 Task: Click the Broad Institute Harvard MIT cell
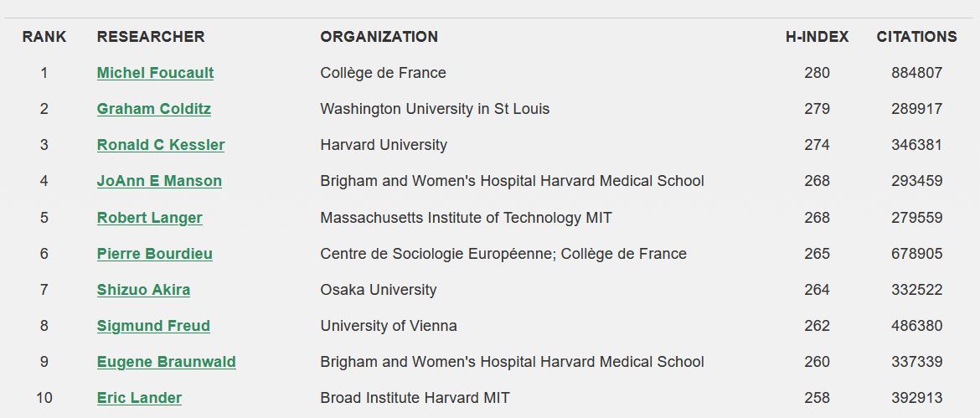(415, 398)
